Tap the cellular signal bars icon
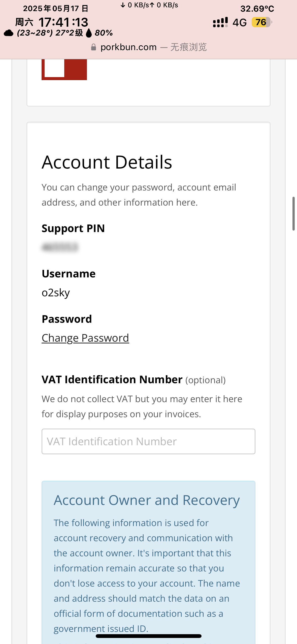 [x=220, y=22]
